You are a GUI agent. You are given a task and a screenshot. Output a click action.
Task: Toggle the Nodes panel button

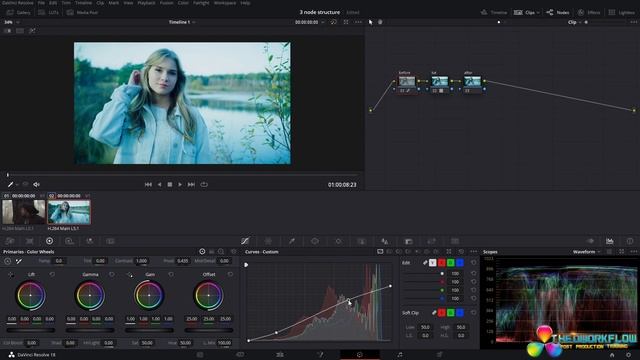click(x=558, y=13)
